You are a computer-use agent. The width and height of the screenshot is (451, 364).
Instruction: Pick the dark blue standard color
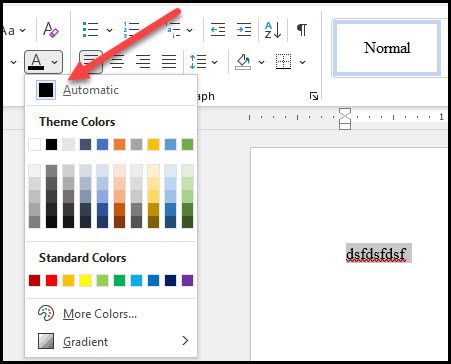pyautogui.click(x=170, y=281)
